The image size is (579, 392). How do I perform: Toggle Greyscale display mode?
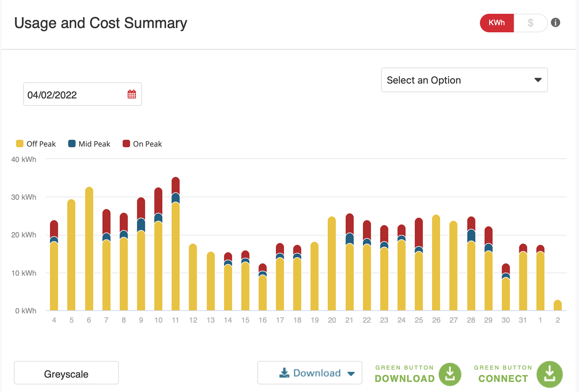pyautogui.click(x=66, y=372)
